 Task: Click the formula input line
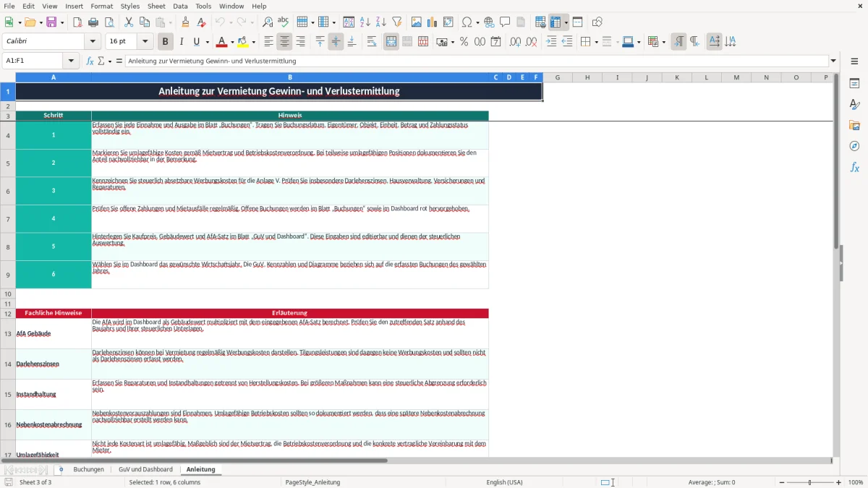click(x=476, y=61)
